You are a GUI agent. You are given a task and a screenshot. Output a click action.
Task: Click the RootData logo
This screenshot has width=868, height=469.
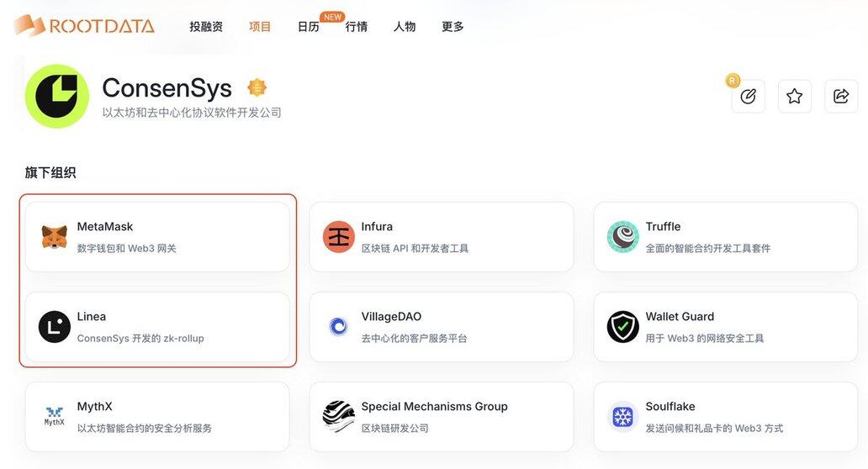pyautogui.click(x=84, y=25)
